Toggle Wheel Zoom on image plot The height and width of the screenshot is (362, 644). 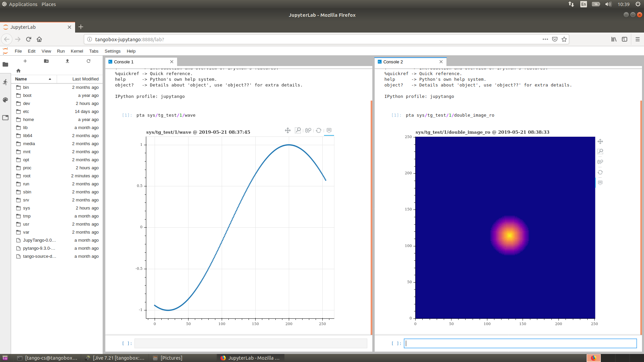(600, 162)
